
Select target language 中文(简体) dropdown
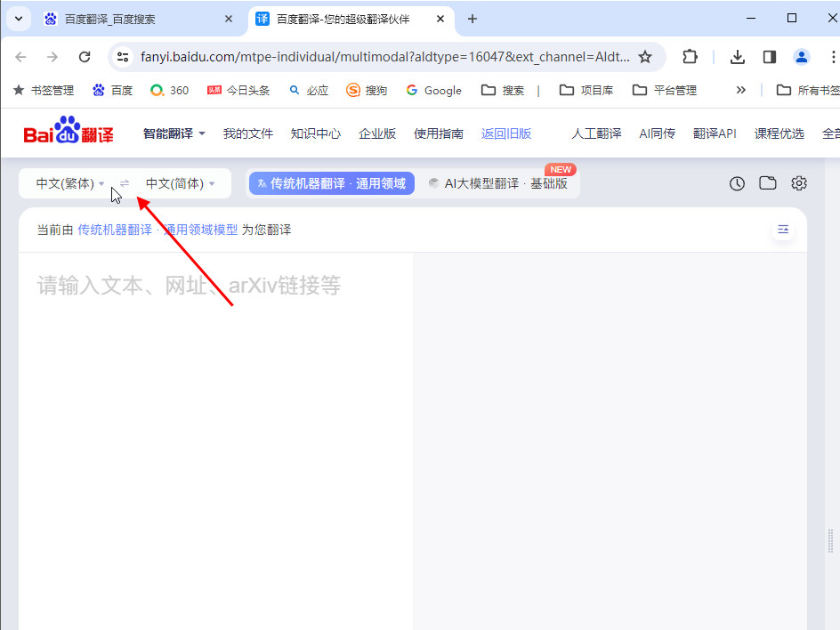click(180, 183)
